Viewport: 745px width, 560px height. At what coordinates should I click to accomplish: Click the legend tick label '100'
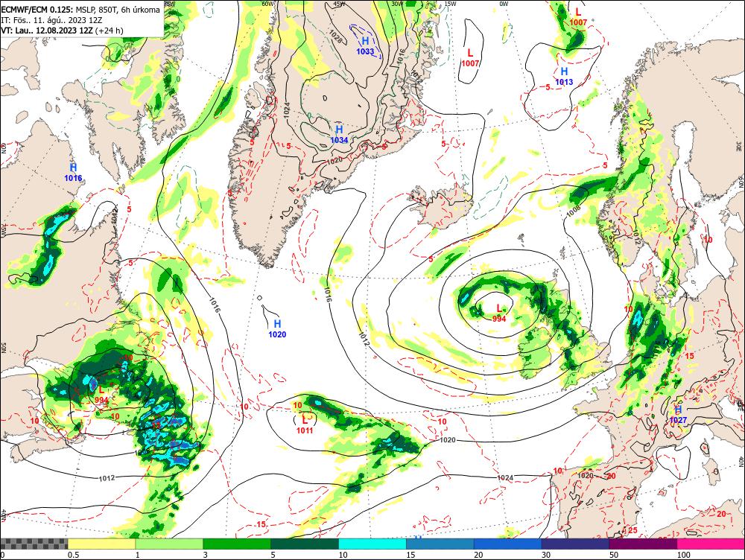tap(683, 555)
